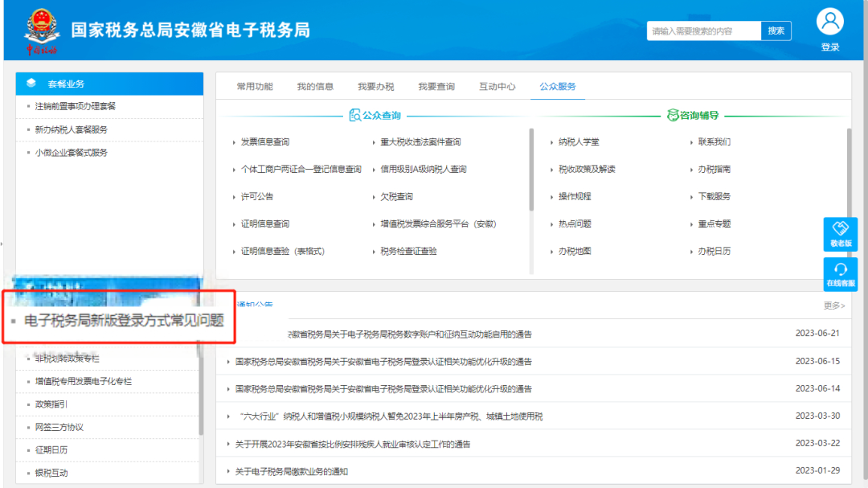Open the 网签三方协议 sidebar item
Viewport: 868px width, 488px height.
(x=59, y=428)
